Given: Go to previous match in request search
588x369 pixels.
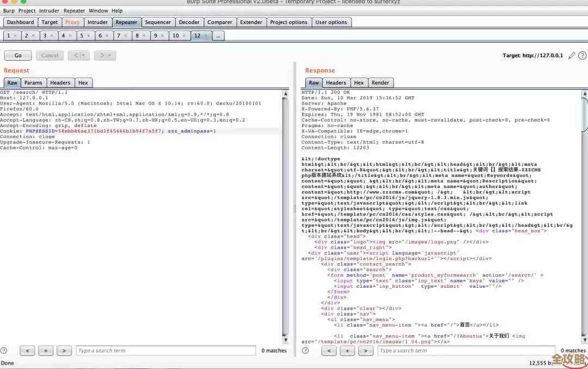Looking at the screenshot, I should (x=27, y=350).
